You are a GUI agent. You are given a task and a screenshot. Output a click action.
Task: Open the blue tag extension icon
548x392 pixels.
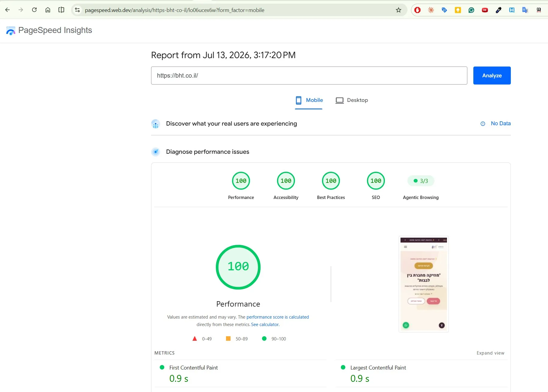[444, 10]
